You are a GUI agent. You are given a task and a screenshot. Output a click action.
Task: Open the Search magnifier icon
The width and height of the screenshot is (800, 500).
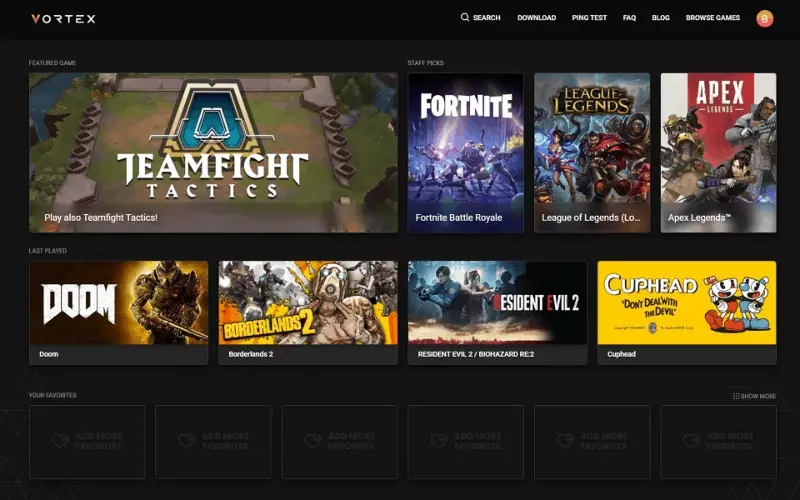tap(465, 17)
